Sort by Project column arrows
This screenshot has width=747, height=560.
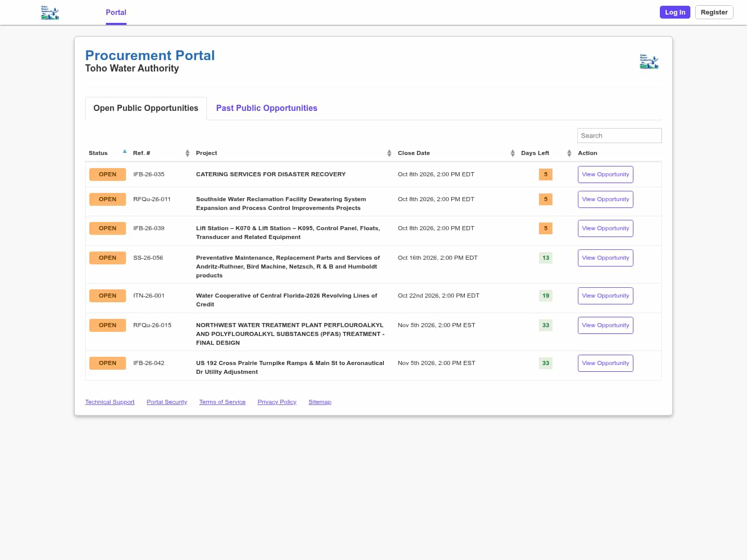pos(389,153)
